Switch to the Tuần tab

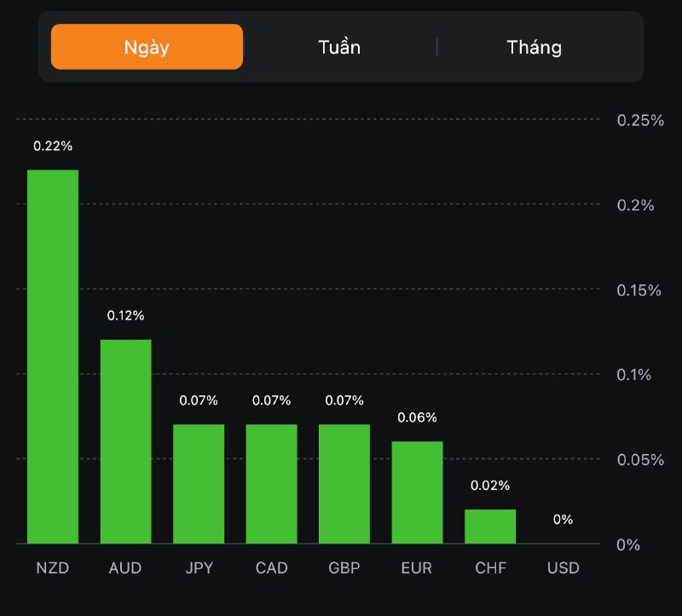pos(339,47)
